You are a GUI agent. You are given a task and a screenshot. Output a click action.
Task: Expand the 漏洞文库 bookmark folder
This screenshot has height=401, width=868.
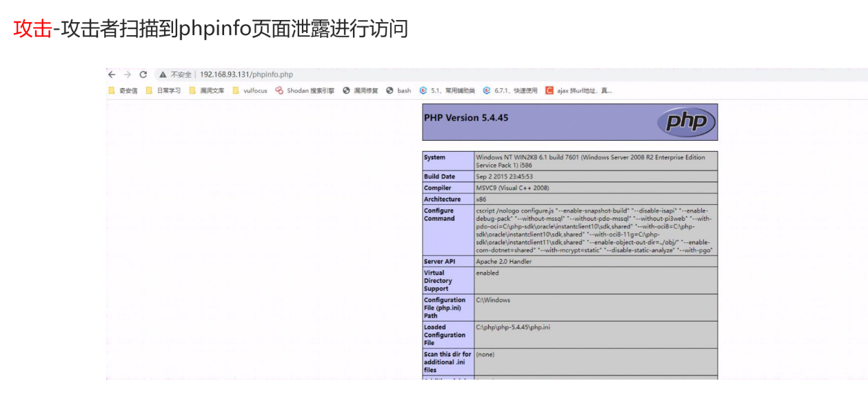207,90
